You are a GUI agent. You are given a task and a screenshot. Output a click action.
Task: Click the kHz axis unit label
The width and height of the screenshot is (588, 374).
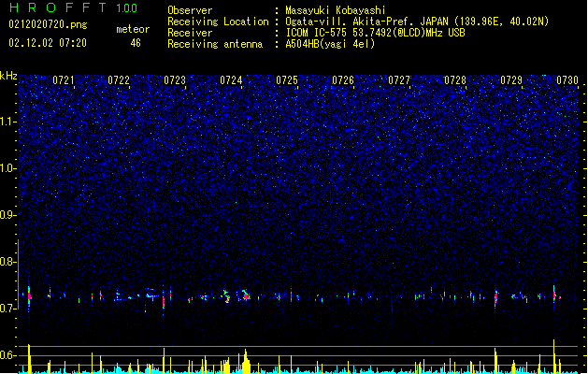pos(8,76)
